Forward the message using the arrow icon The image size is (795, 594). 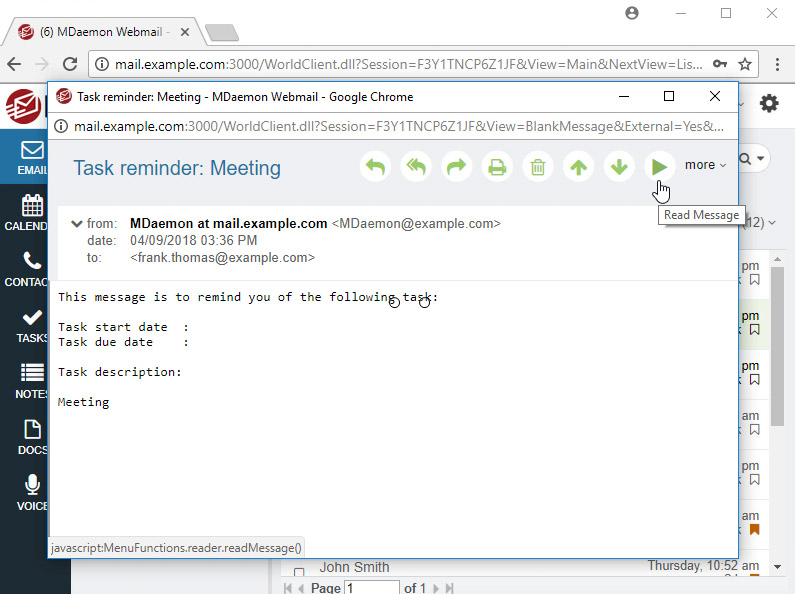(457, 166)
